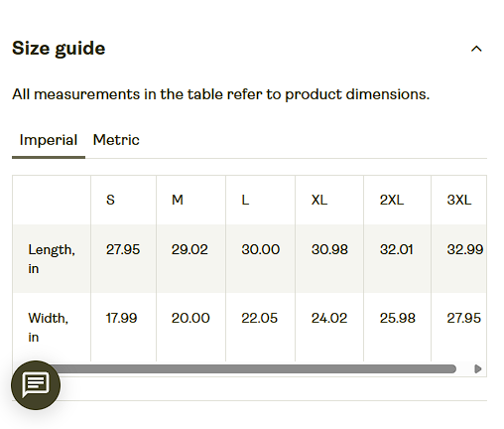Click the 30.00 length cell for L

coord(261,249)
